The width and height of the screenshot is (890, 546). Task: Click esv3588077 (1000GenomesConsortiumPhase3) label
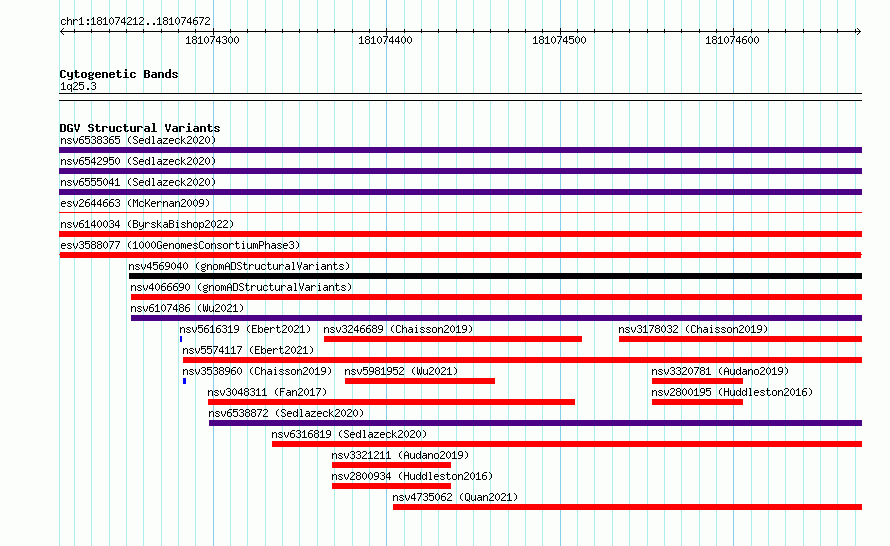(x=180, y=245)
